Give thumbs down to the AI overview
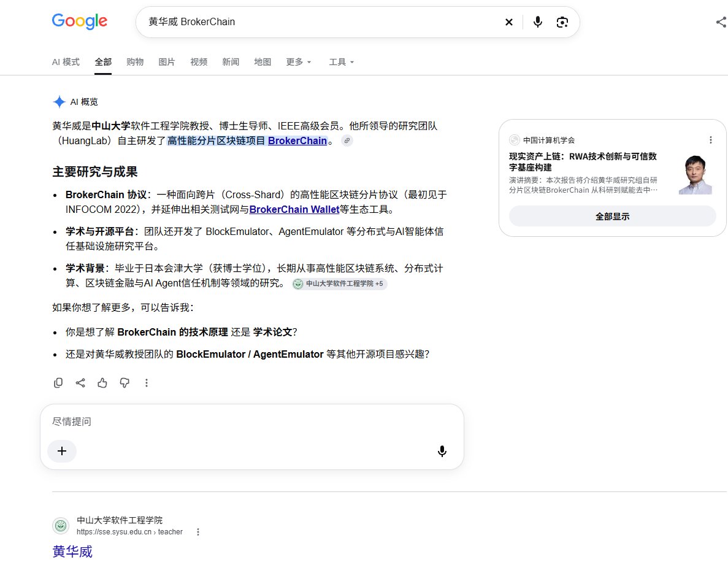Viewport: 728px width, 562px height. tap(125, 383)
